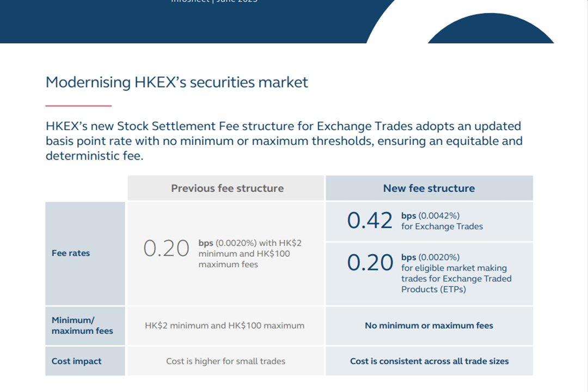Click the large 0.42 bps figure
Screen dimensions: 588x392
pos(370,220)
